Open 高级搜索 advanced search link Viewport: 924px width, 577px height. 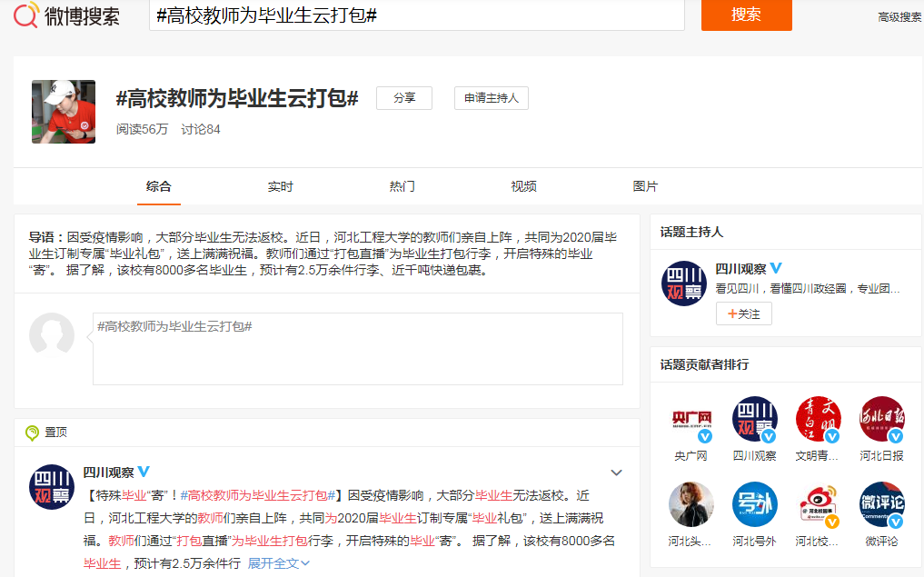click(899, 16)
